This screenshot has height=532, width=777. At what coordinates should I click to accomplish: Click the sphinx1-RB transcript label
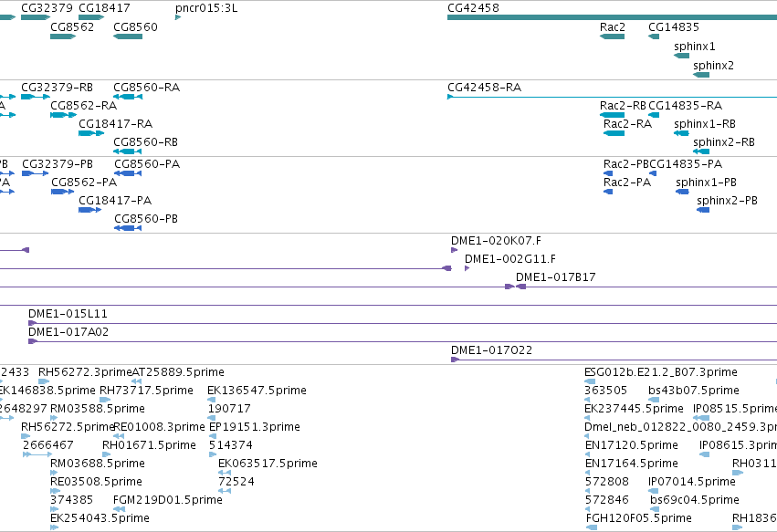pyautogui.click(x=704, y=124)
